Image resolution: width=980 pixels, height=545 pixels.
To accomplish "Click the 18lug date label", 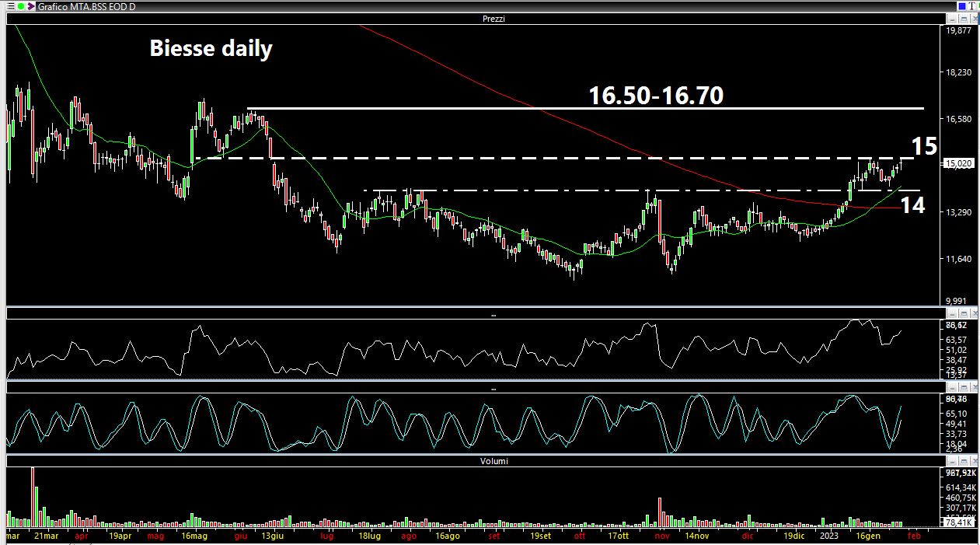I will (369, 536).
